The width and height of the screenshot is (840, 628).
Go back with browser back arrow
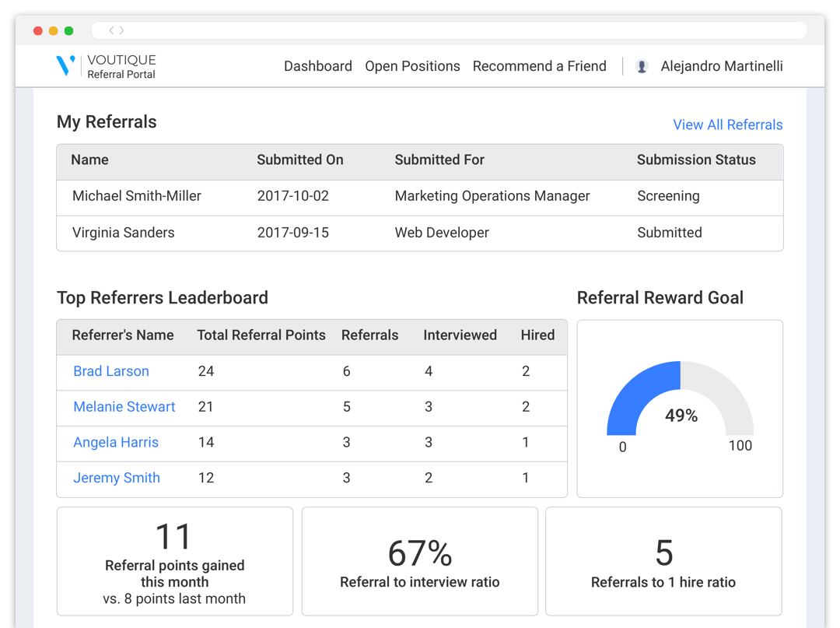click(x=111, y=30)
